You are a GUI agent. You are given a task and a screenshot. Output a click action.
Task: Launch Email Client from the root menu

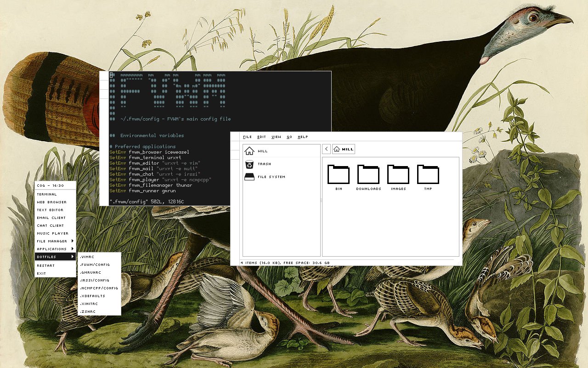[x=55, y=218]
